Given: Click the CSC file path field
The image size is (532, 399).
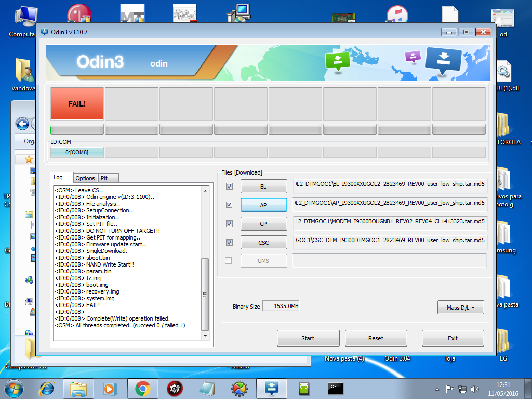Looking at the screenshot, I should pyautogui.click(x=390, y=242).
